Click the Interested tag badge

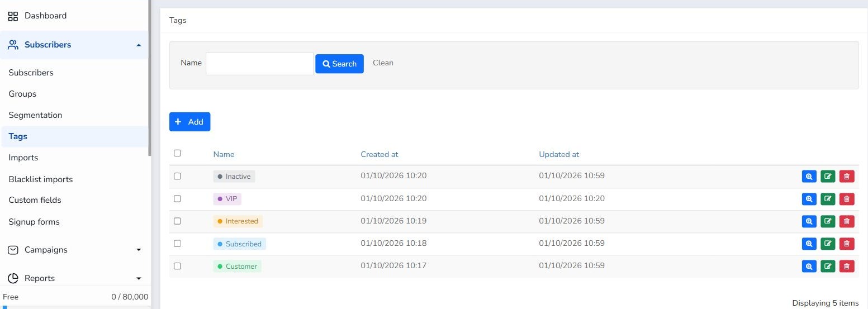(238, 221)
